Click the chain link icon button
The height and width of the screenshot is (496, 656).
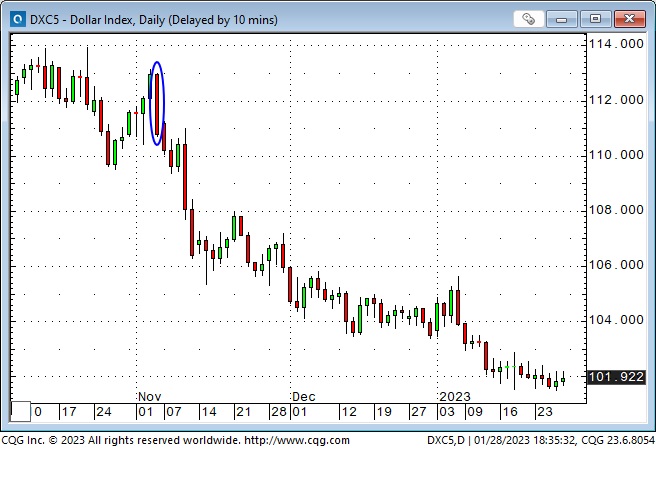click(x=528, y=19)
